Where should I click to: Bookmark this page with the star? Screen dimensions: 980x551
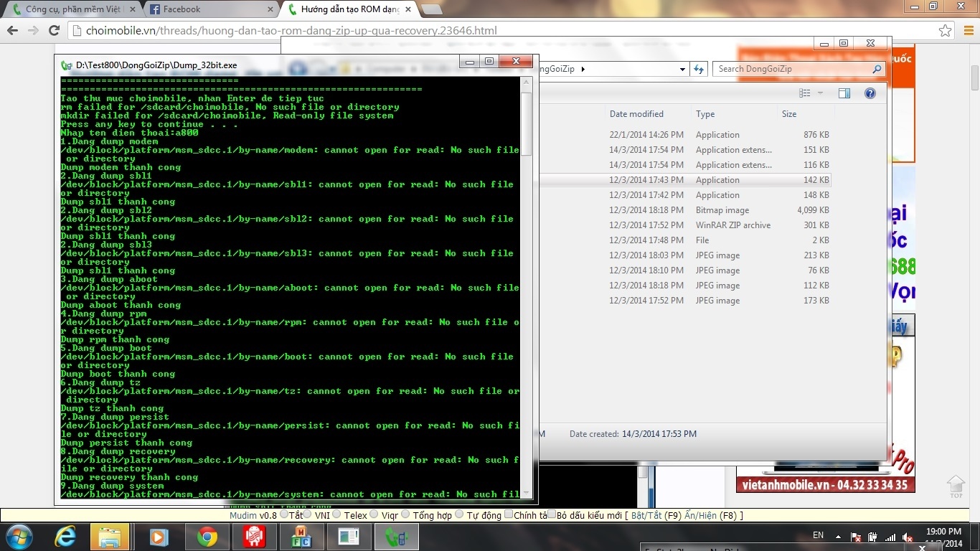click(x=946, y=31)
